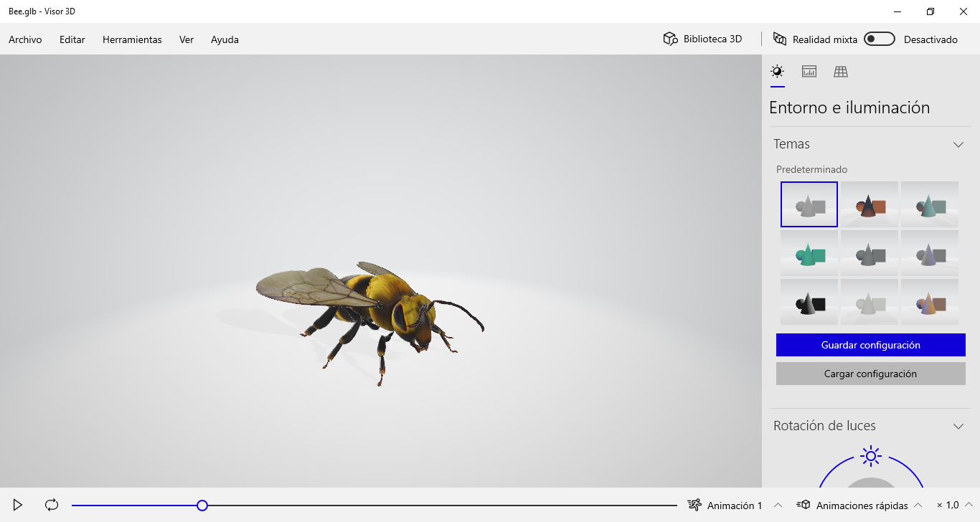Open the Editar menu

click(72, 39)
